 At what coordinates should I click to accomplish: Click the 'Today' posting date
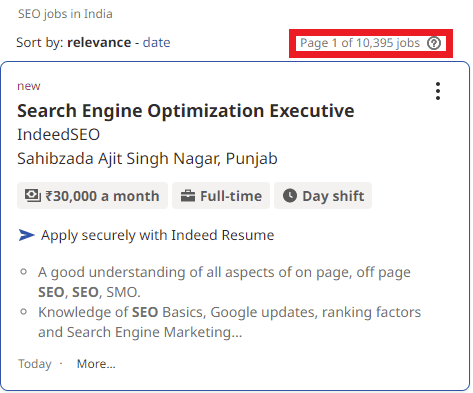(x=35, y=364)
